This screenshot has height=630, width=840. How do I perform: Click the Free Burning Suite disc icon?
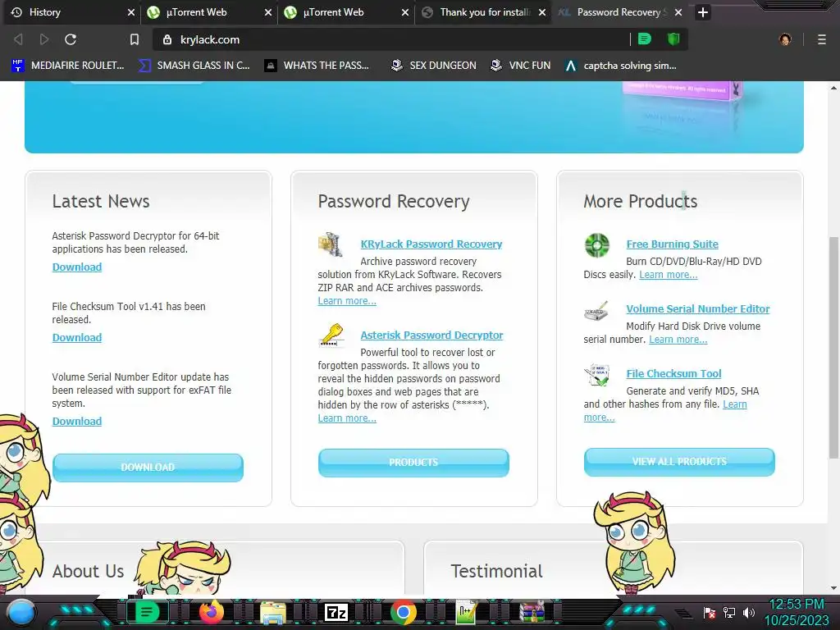coord(597,246)
